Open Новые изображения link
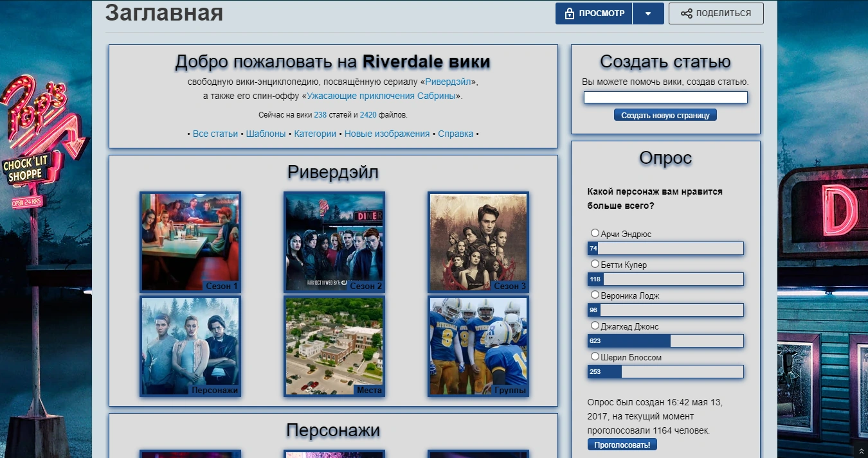Image resolution: width=868 pixels, height=458 pixels. 387,134
